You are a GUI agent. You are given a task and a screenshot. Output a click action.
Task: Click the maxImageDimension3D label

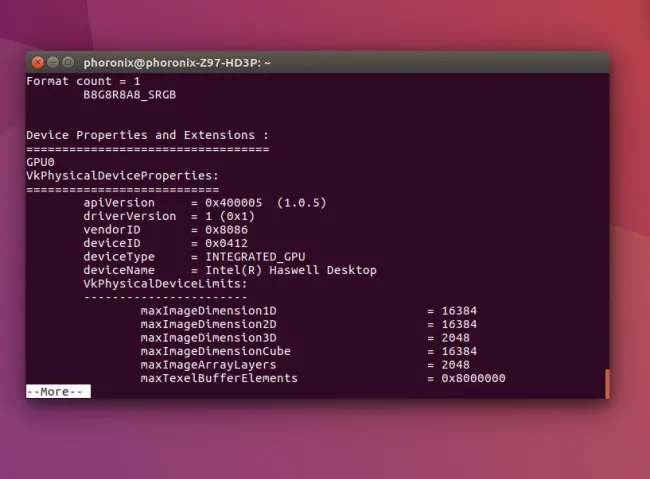pyautogui.click(x=209, y=338)
